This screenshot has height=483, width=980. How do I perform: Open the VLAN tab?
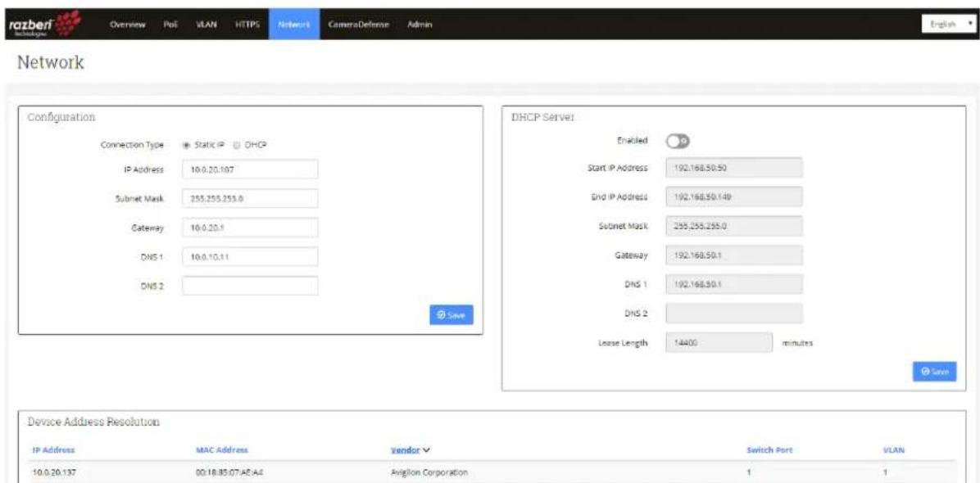pos(206,25)
